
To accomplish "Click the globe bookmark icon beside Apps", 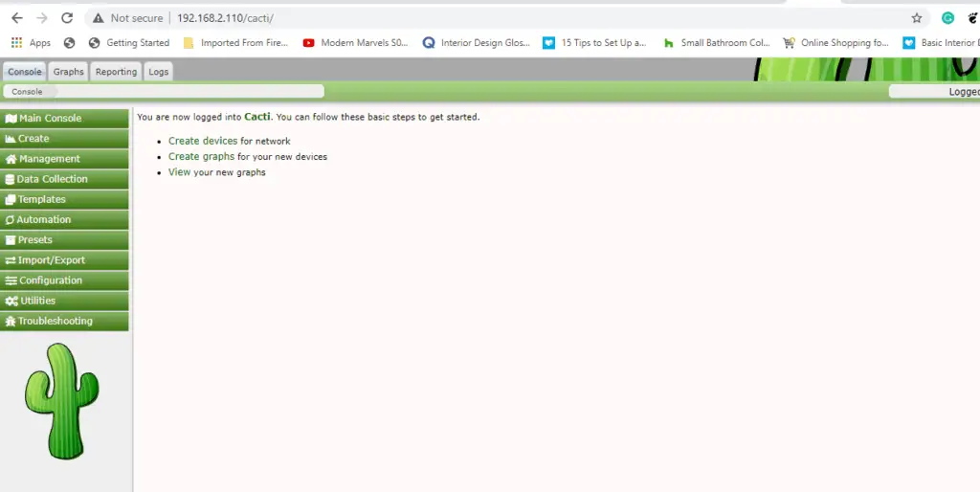I will pyautogui.click(x=69, y=42).
